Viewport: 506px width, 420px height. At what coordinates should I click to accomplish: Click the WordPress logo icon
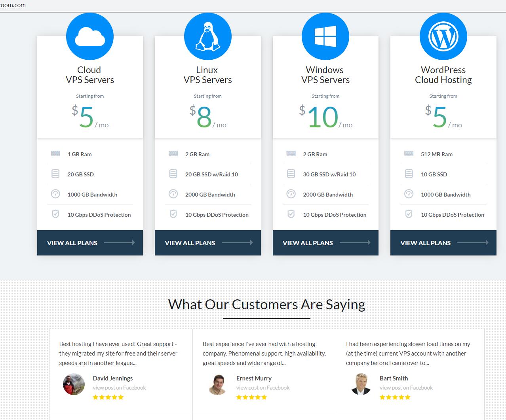[443, 36]
